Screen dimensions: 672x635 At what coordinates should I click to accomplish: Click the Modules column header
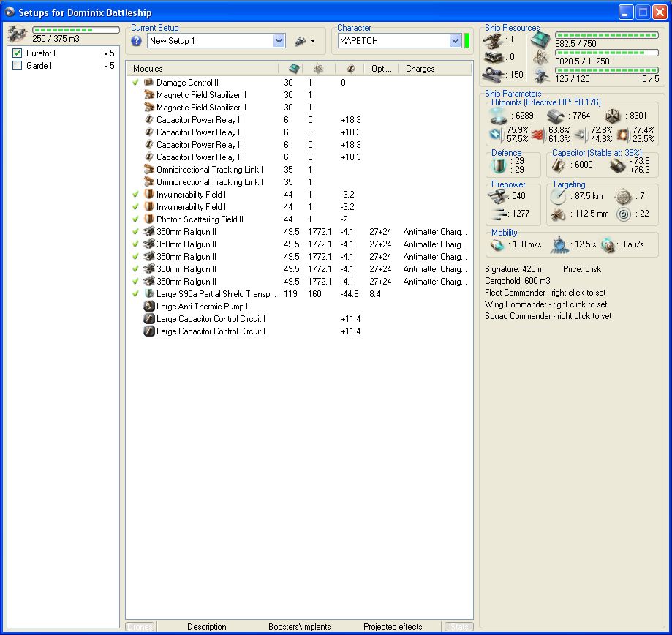pyautogui.click(x=203, y=69)
